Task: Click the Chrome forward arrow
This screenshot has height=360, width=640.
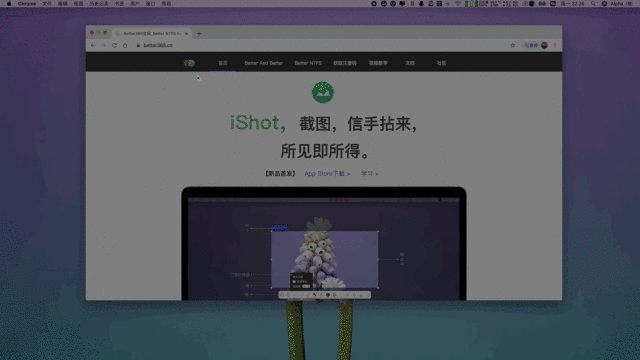Action: [x=104, y=45]
